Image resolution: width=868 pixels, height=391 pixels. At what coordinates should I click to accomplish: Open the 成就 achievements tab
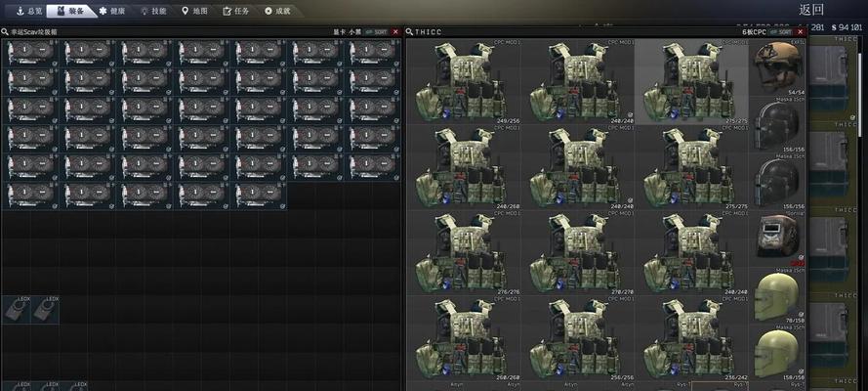pyautogui.click(x=277, y=11)
